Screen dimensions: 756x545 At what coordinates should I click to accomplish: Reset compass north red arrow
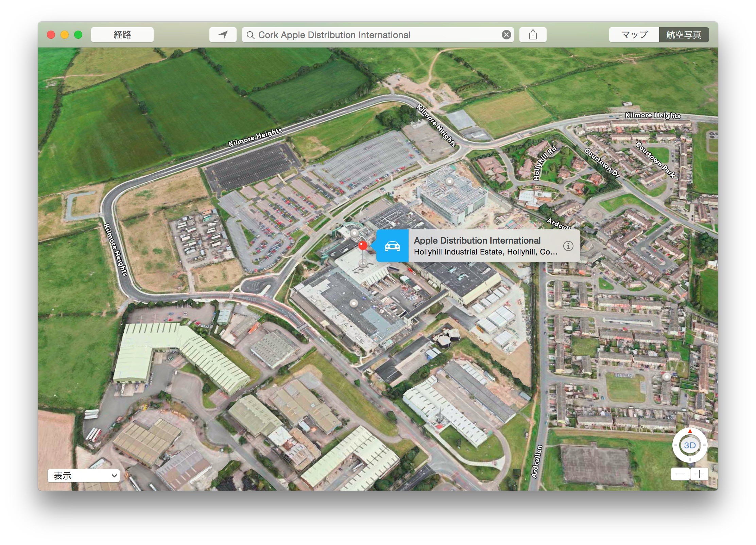pos(690,431)
